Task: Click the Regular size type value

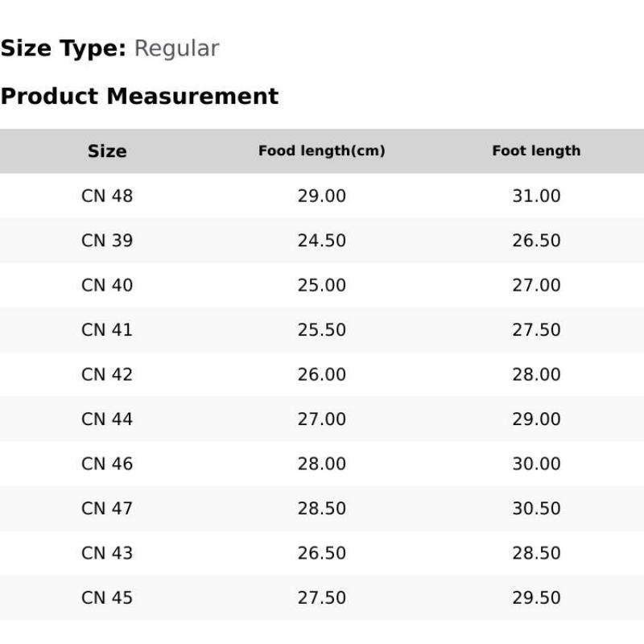Action: (176, 48)
